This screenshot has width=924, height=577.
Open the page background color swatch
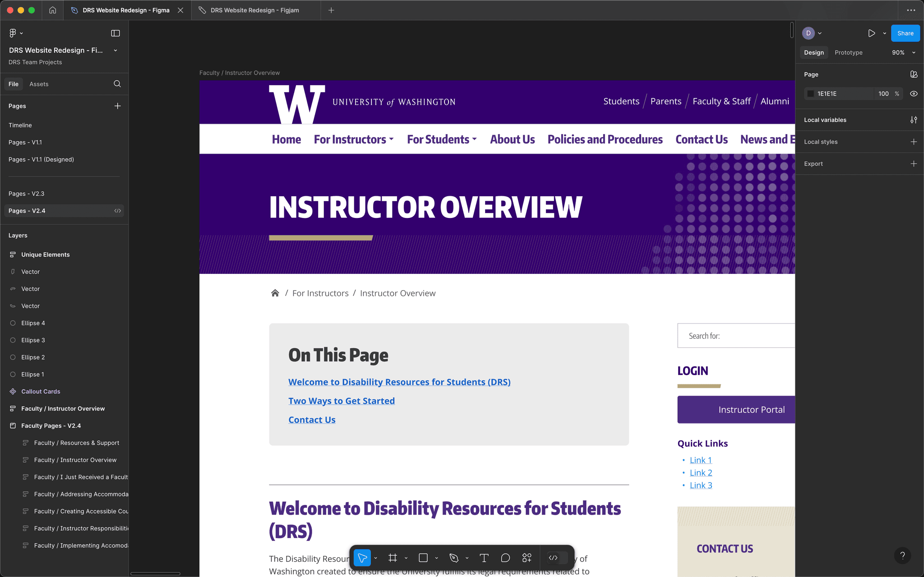coord(810,93)
